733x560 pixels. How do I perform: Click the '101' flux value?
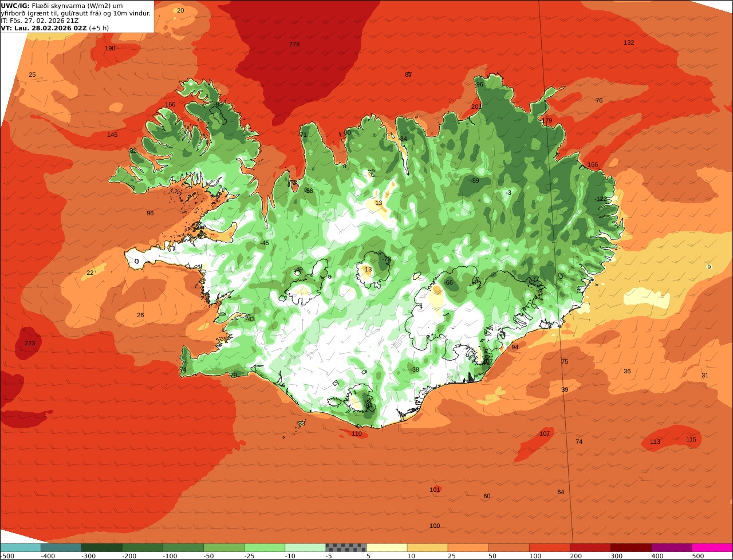click(435, 490)
